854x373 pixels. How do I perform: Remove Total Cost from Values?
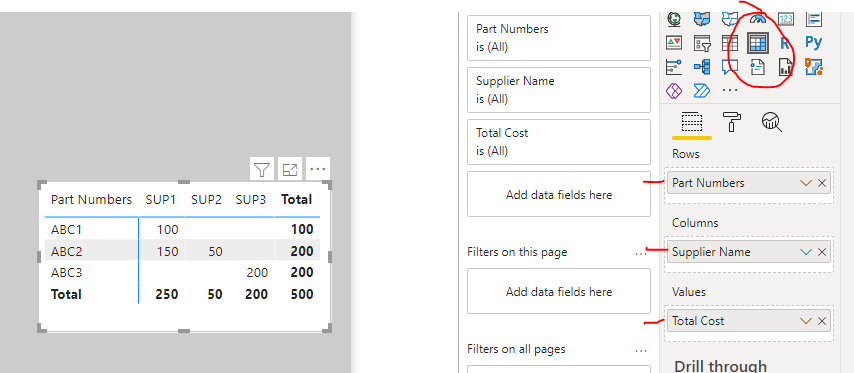click(822, 321)
